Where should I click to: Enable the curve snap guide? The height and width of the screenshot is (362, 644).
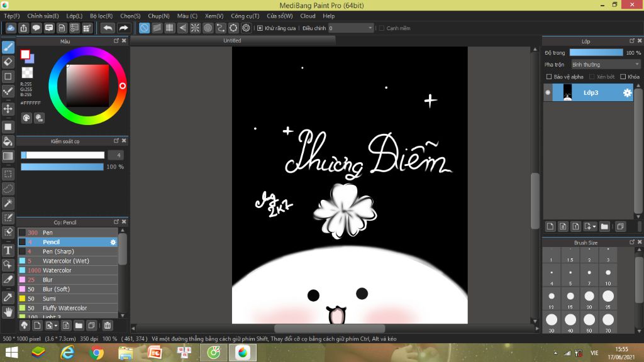pyautogui.click(x=221, y=28)
